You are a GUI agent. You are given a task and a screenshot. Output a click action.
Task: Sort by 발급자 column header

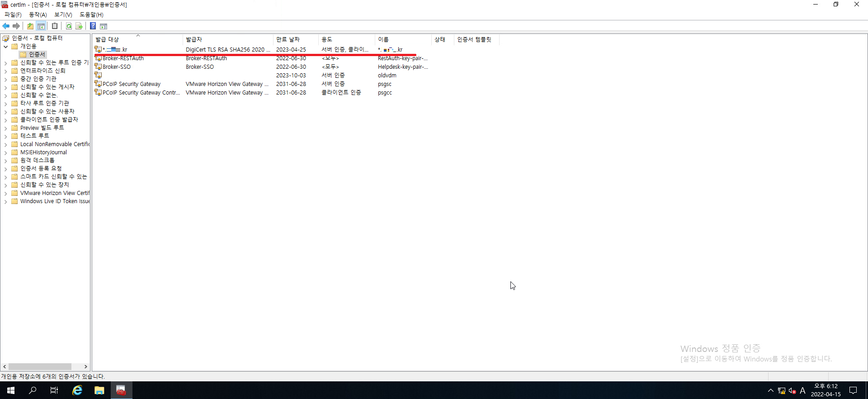tap(228, 39)
